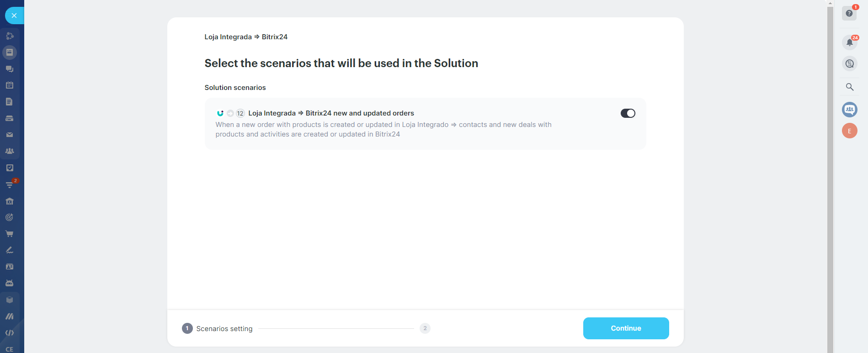Viewport: 868px width, 353px height.
Task: Click the orange E user avatar
Action: (849, 131)
